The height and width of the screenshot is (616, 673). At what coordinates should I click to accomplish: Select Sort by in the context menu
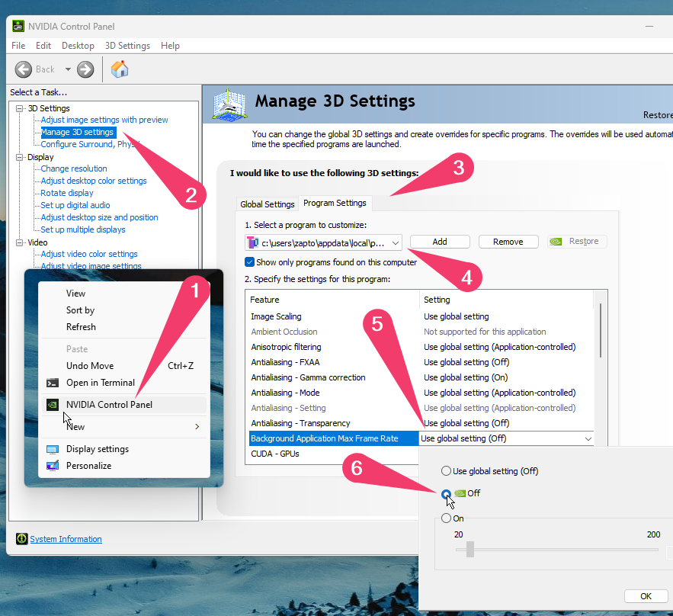tap(124, 310)
